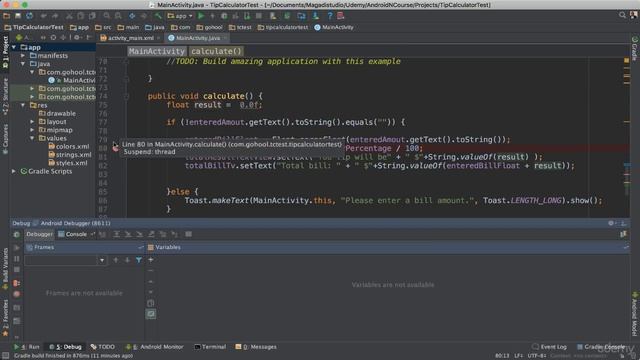Open the search magnifier in top right
Image resolution: width=640 pixels, height=360 pixels.
[x=622, y=15]
